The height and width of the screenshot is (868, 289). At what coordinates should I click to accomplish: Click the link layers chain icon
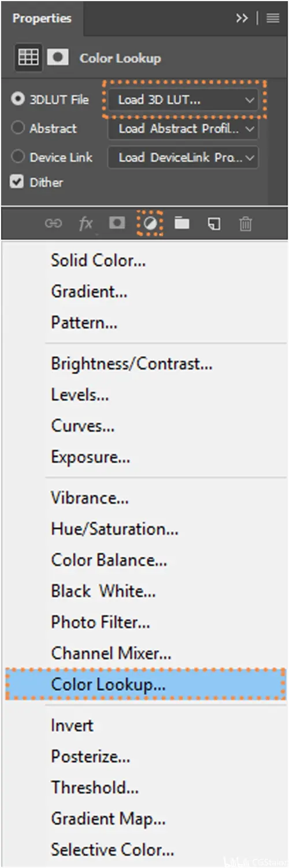tap(53, 223)
